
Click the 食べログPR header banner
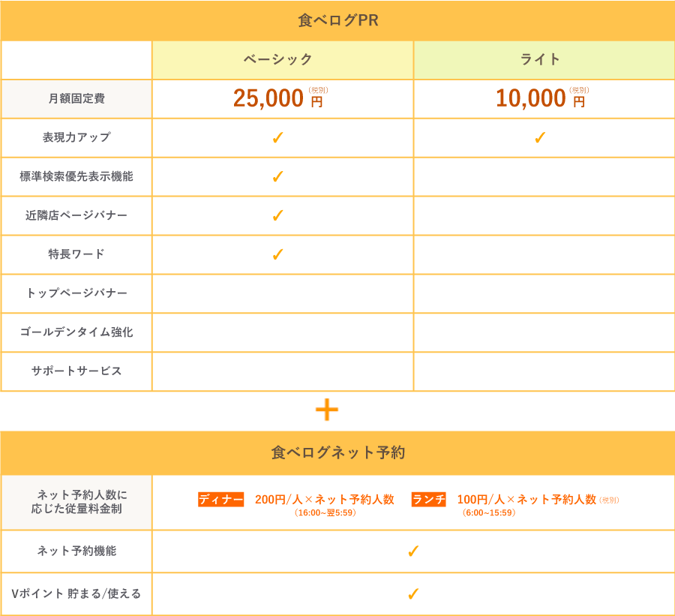point(337,20)
